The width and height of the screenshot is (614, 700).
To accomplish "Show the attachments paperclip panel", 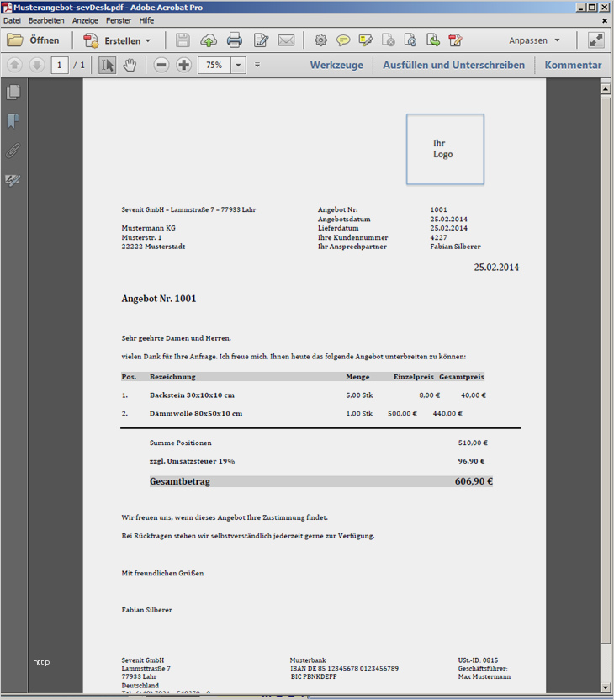I will click(x=13, y=151).
